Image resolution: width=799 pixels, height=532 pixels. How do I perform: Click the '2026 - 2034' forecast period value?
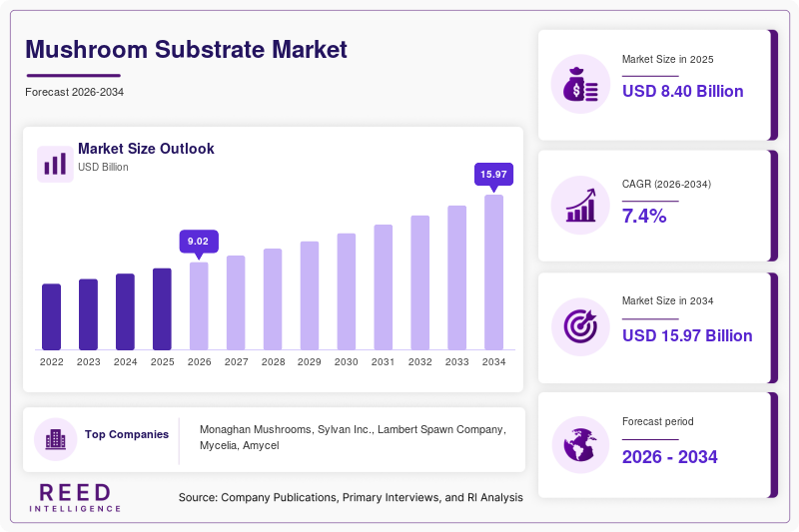pyautogui.click(x=669, y=457)
